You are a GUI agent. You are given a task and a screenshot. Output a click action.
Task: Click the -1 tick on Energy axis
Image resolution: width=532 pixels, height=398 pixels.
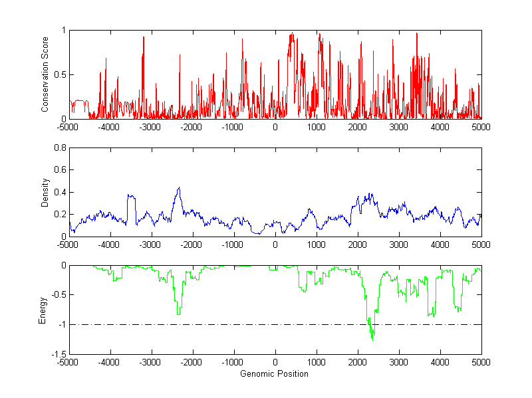[x=61, y=324]
